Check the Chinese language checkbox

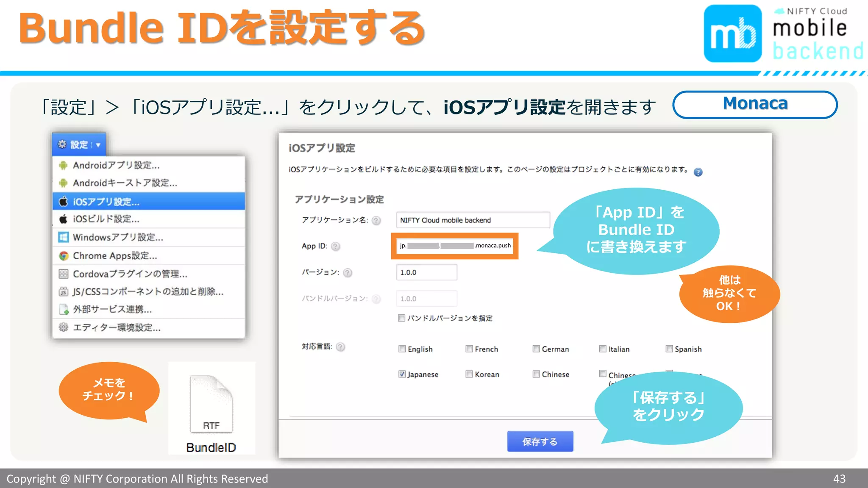pyautogui.click(x=536, y=374)
